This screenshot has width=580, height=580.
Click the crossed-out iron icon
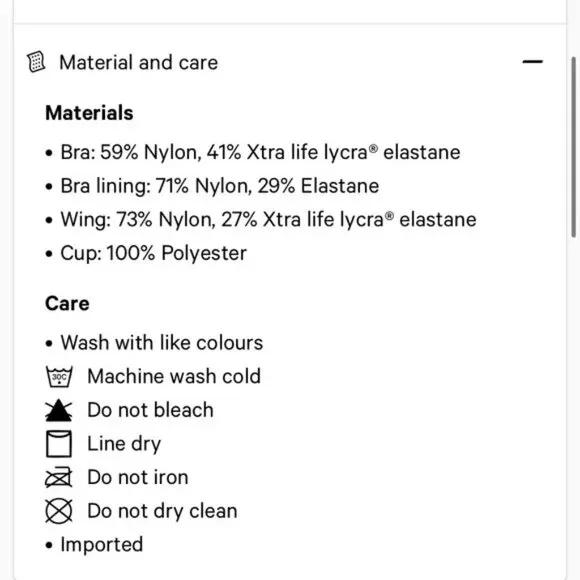(x=59, y=477)
